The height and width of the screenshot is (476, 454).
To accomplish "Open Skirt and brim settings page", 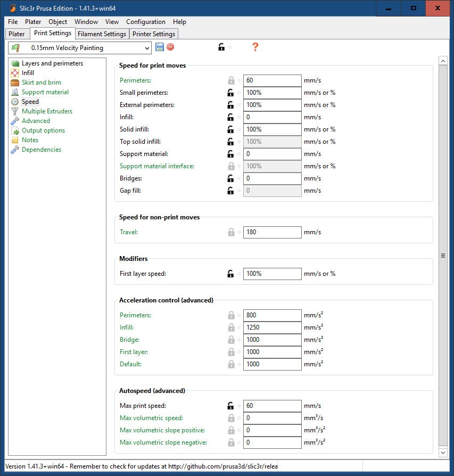I will [42, 83].
